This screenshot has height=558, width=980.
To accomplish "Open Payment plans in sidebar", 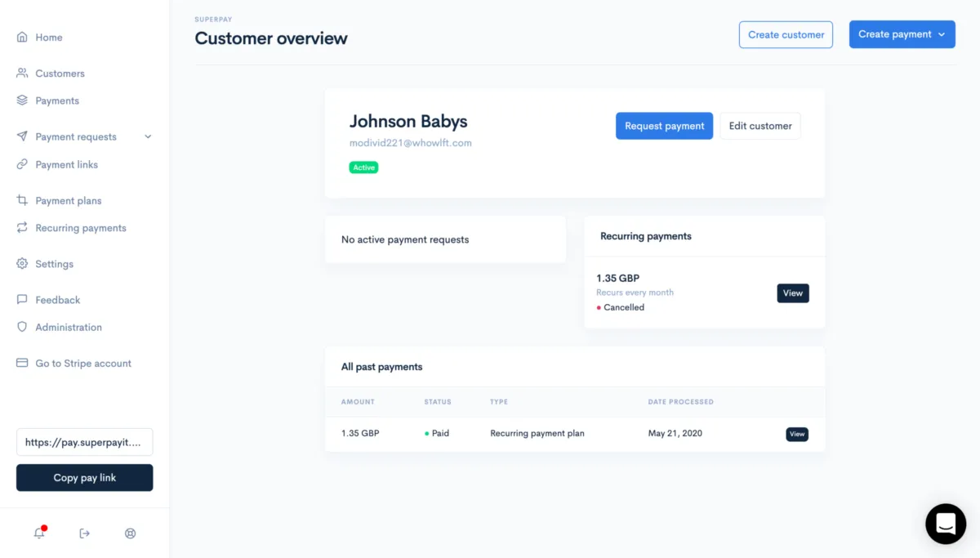I will (x=69, y=201).
